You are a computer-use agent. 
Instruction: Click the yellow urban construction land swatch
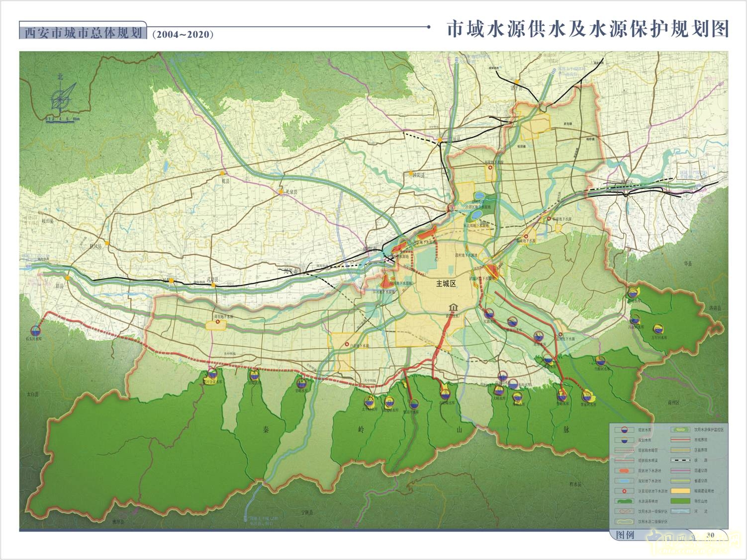click(681, 491)
